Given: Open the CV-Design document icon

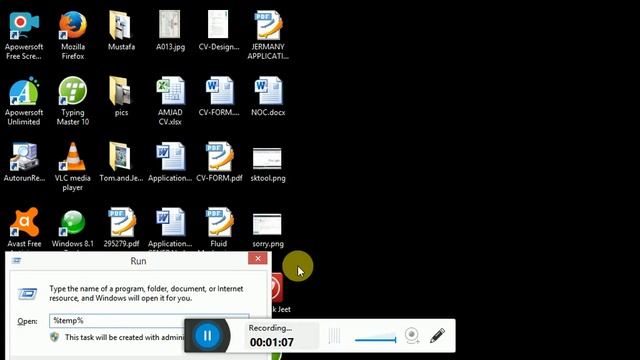Looking at the screenshot, I should point(219,31).
